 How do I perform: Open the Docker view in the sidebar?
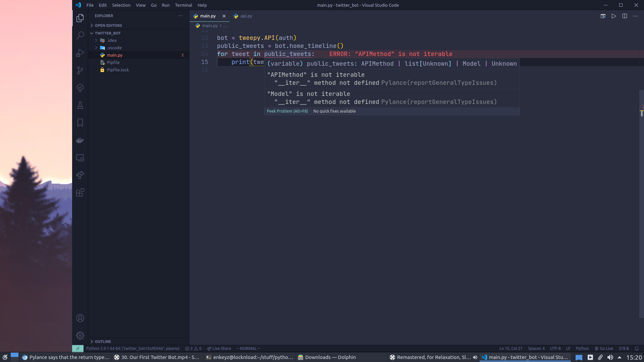(x=80, y=140)
